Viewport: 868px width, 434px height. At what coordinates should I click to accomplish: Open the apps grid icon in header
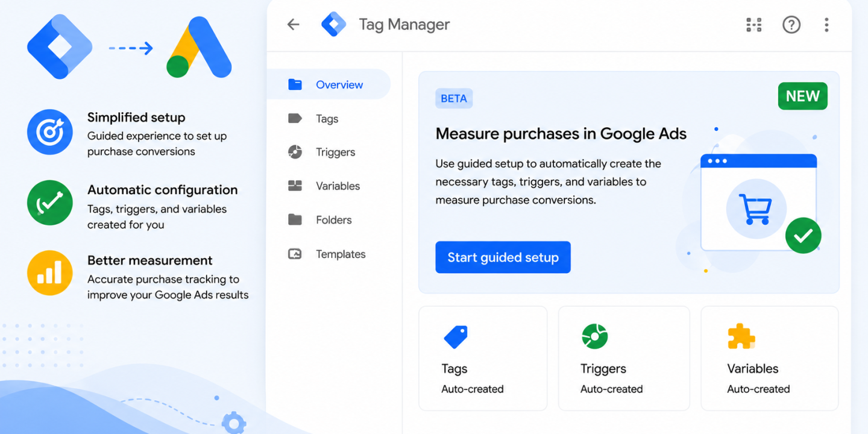(x=754, y=25)
